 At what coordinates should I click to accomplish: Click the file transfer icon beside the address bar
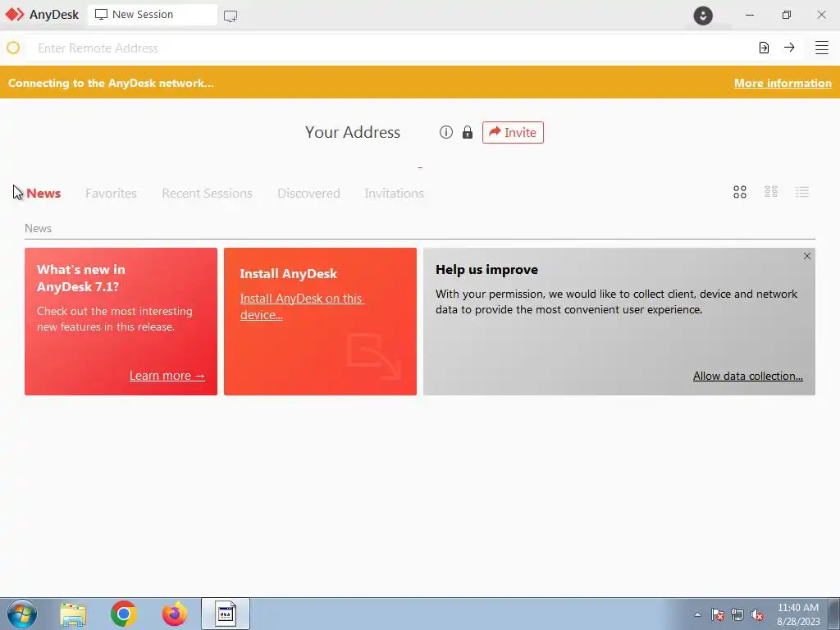tap(764, 48)
